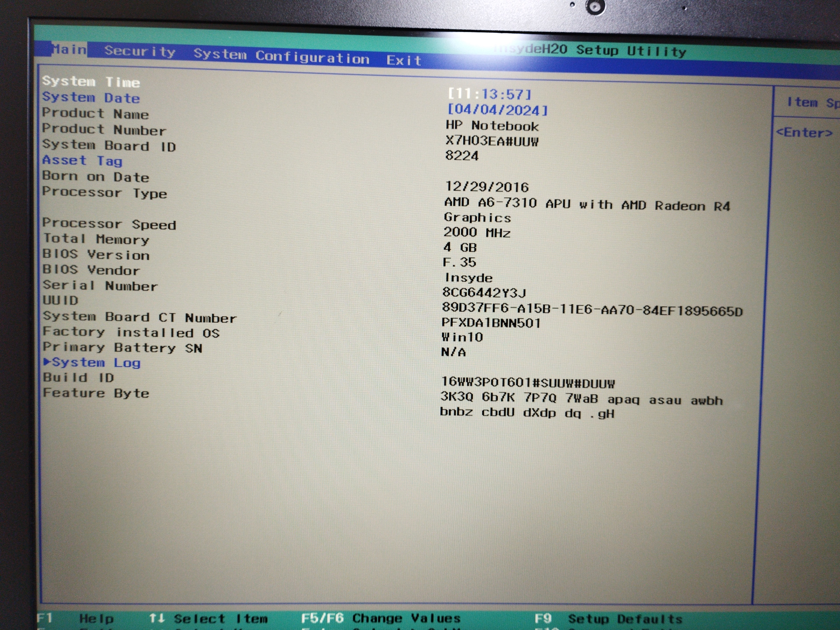
Task: Select the System Time label
Action: click(x=91, y=82)
